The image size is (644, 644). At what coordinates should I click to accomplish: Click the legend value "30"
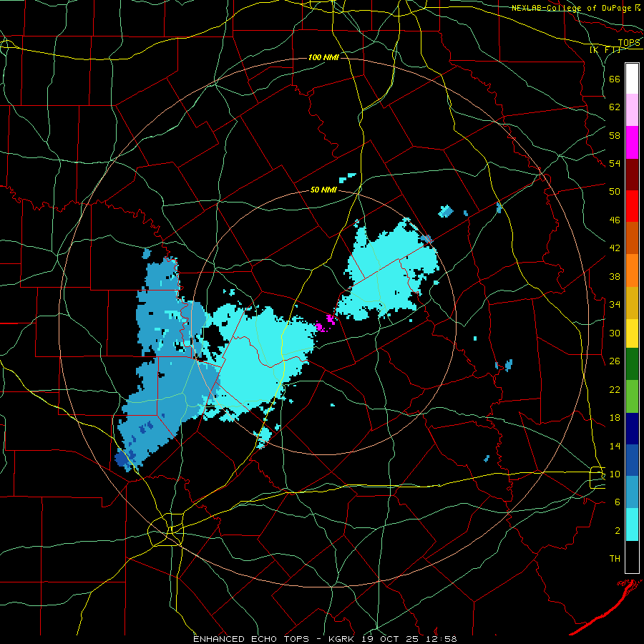click(615, 333)
